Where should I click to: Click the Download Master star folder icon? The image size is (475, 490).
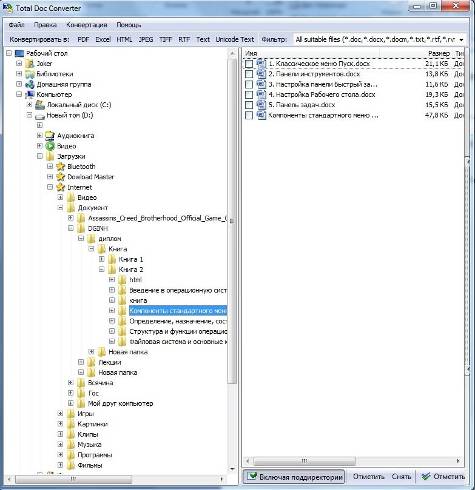click(x=60, y=176)
